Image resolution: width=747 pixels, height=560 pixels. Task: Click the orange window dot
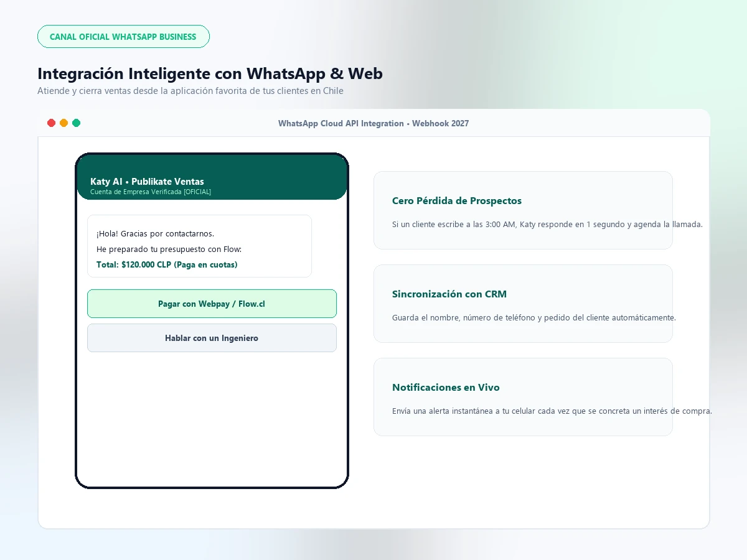click(64, 123)
